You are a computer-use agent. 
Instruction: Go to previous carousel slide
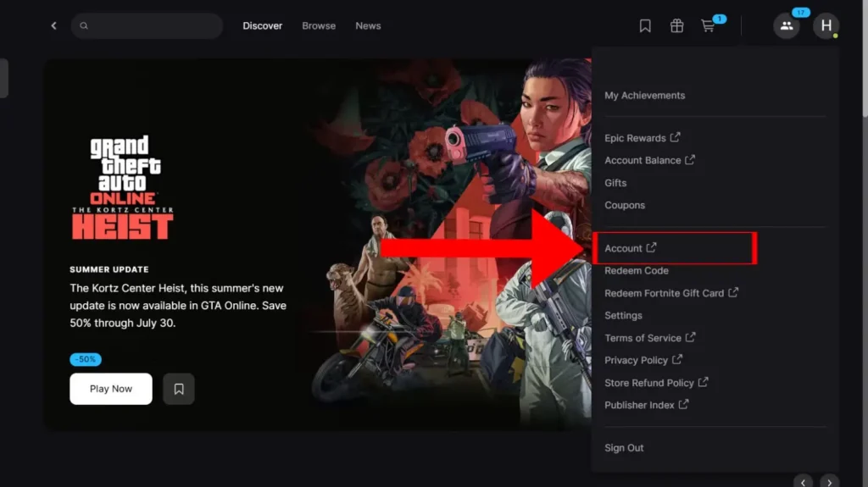pos(803,482)
